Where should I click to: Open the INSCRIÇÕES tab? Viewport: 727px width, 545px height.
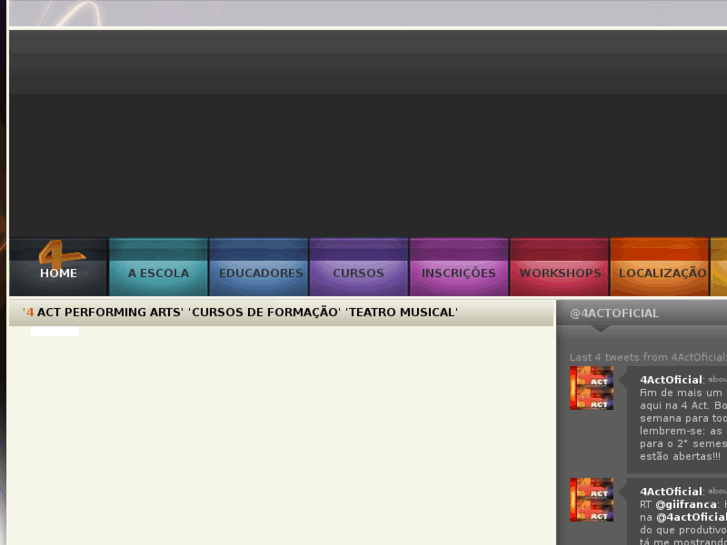pos(459,267)
